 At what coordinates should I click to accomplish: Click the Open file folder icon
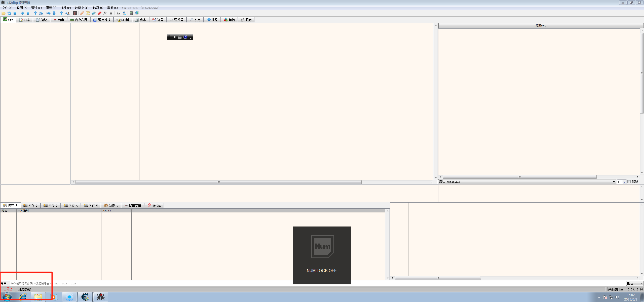4,13
